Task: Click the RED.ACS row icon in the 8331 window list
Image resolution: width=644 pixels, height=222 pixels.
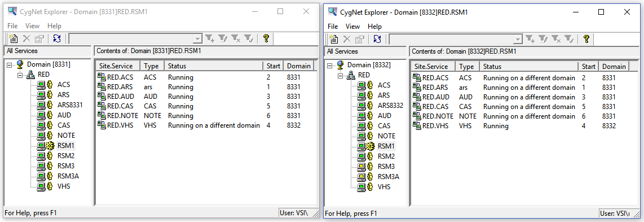Action: coord(102,77)
